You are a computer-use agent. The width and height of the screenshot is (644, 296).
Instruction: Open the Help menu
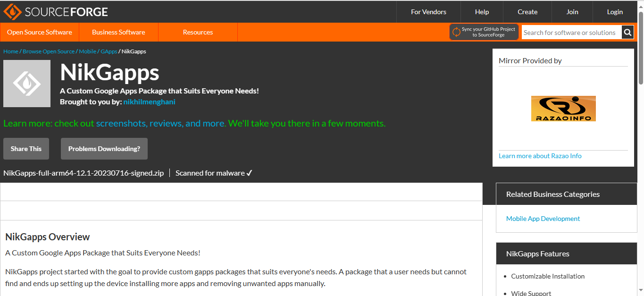482,12
